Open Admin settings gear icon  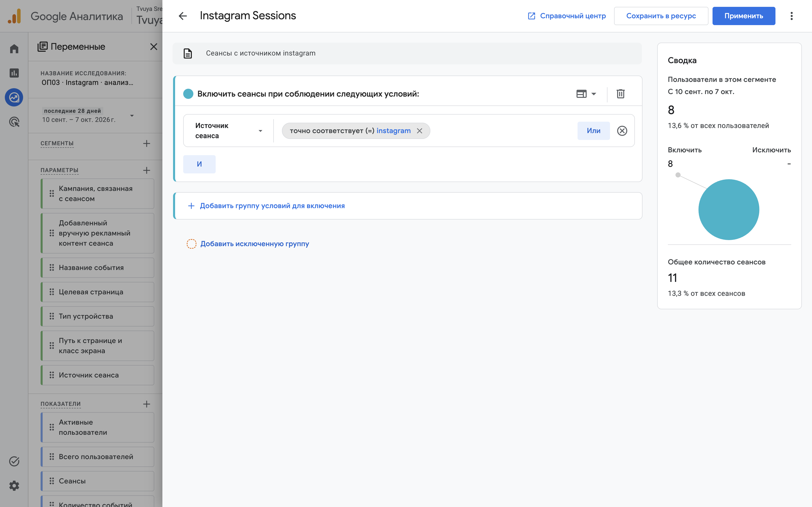[x=14, y=485]
